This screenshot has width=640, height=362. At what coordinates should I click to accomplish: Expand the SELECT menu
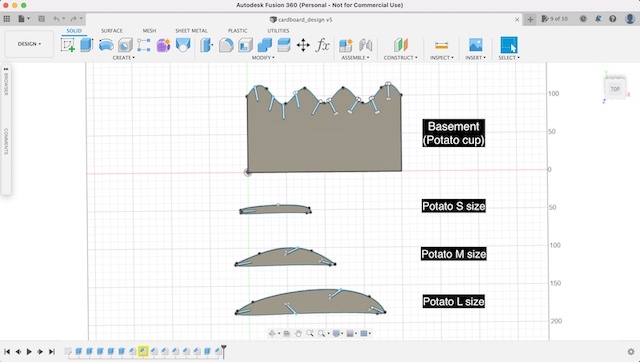[509, 58]
